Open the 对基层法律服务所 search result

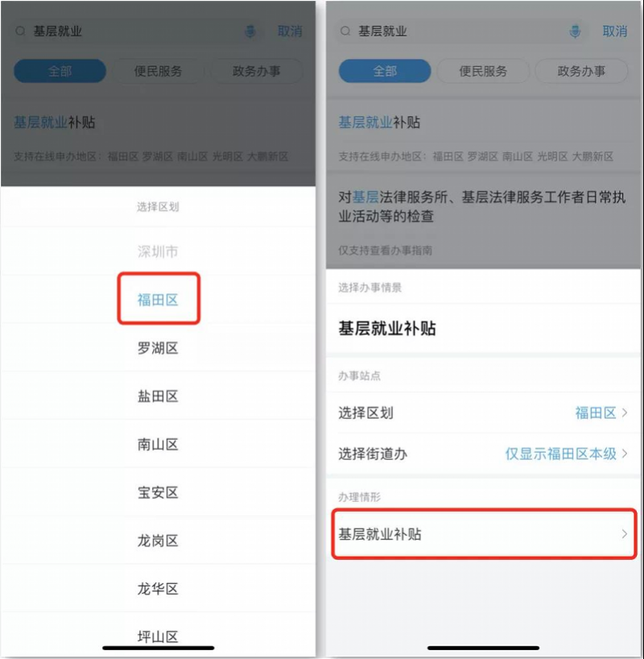pos(483,222)
